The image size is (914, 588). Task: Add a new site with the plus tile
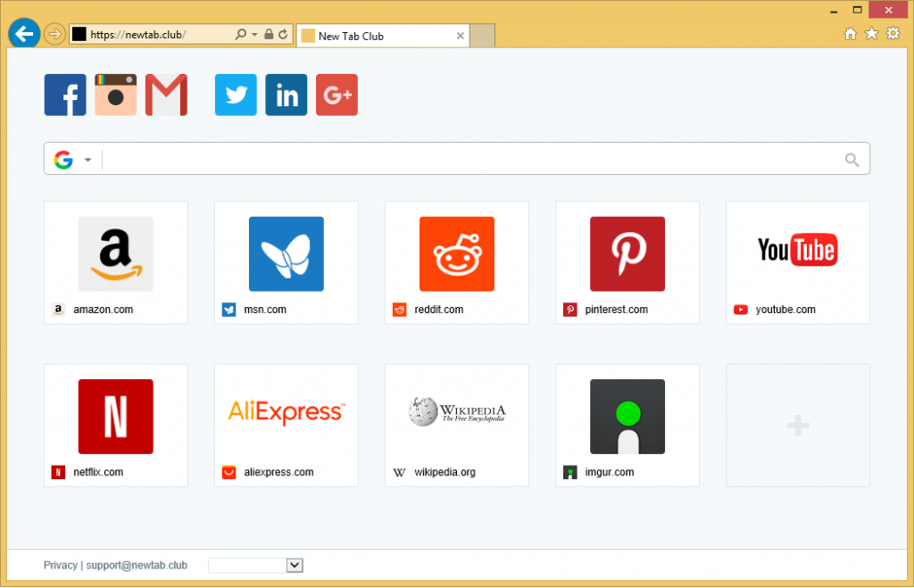coord(797,426)
